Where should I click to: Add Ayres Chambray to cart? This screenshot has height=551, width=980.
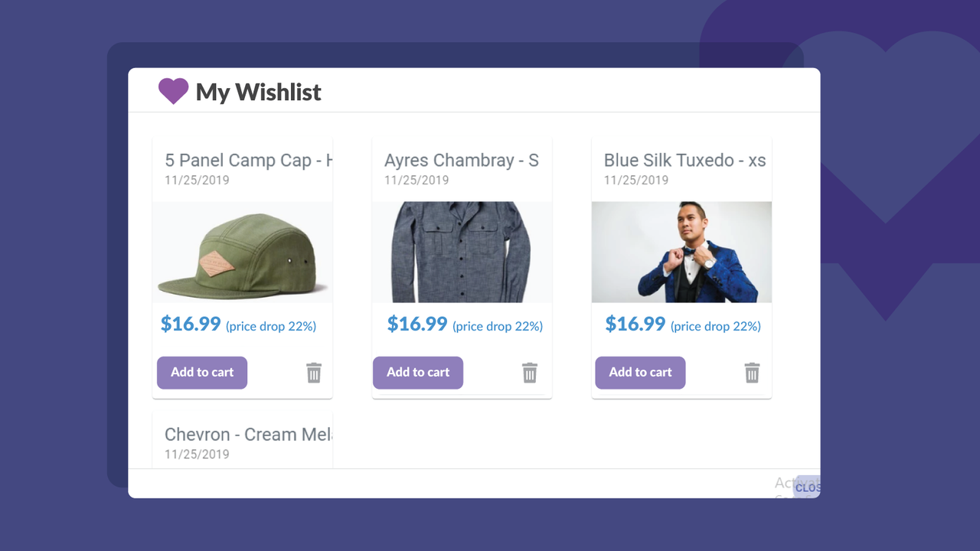[x=418, y=373]
